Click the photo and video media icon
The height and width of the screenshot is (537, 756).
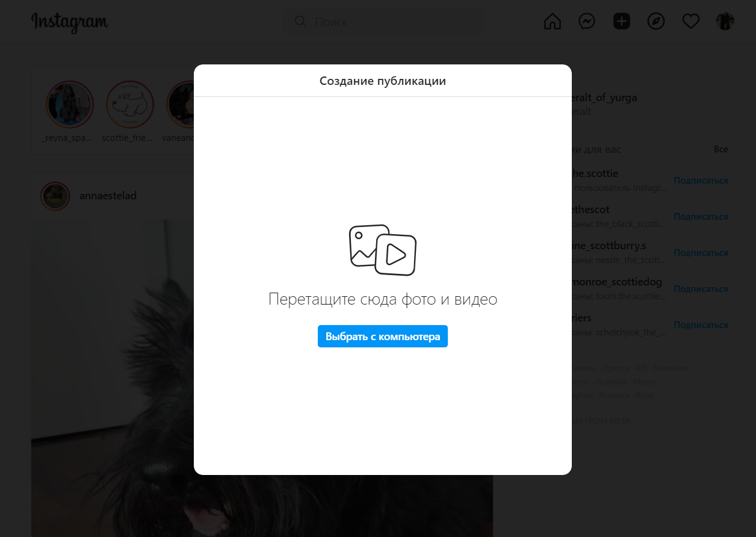(383, 250)
